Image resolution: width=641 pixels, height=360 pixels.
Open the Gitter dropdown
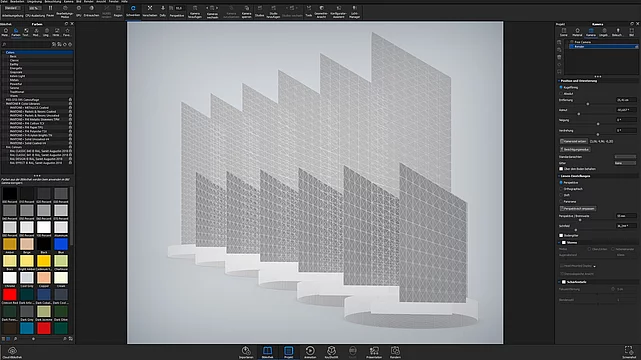pos(625,163)
